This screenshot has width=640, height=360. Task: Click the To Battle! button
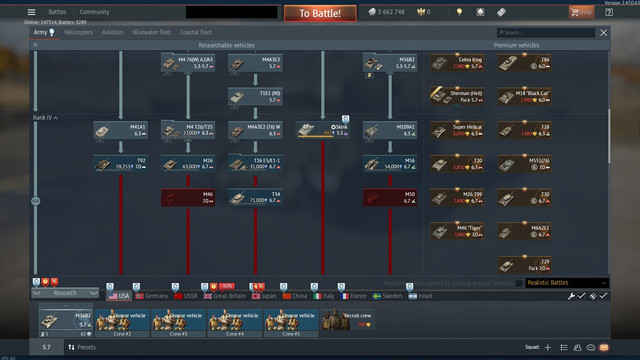(x=320, y=13)
